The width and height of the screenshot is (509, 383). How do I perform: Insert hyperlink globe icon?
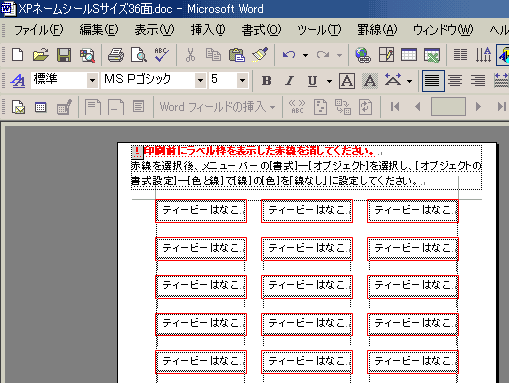click(x=363, y=55)
